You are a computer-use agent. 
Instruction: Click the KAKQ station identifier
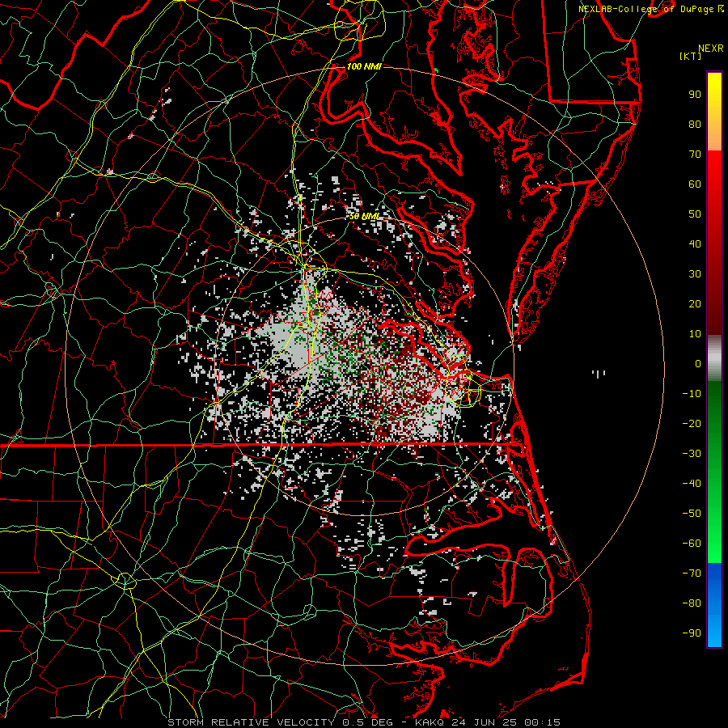tap(430, 722)
